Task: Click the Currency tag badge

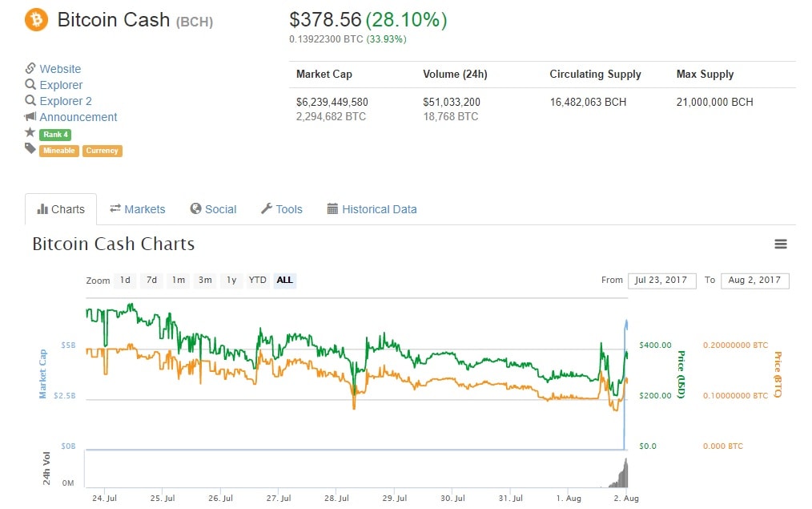Action: pyautogui.click(x=103, y=150)
